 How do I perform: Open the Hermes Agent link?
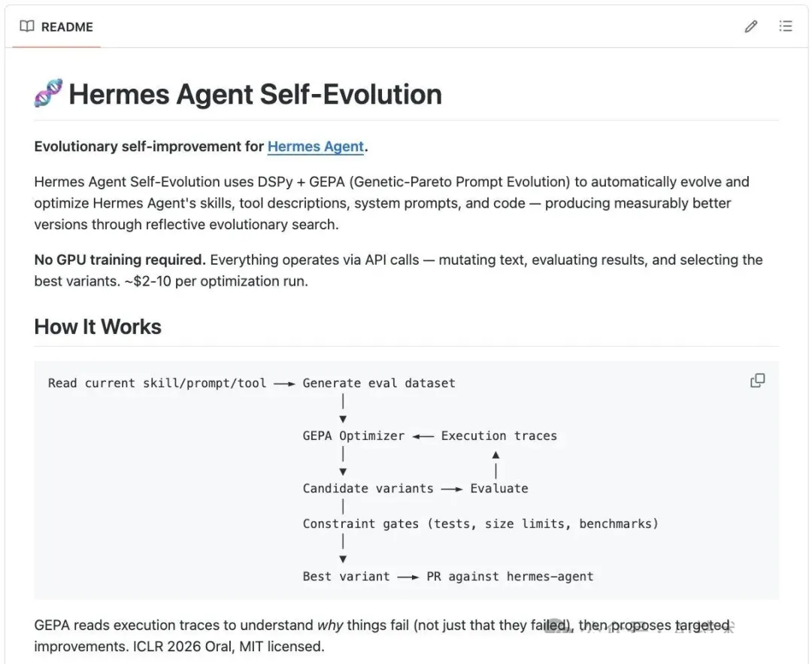(x=315, y=147)
